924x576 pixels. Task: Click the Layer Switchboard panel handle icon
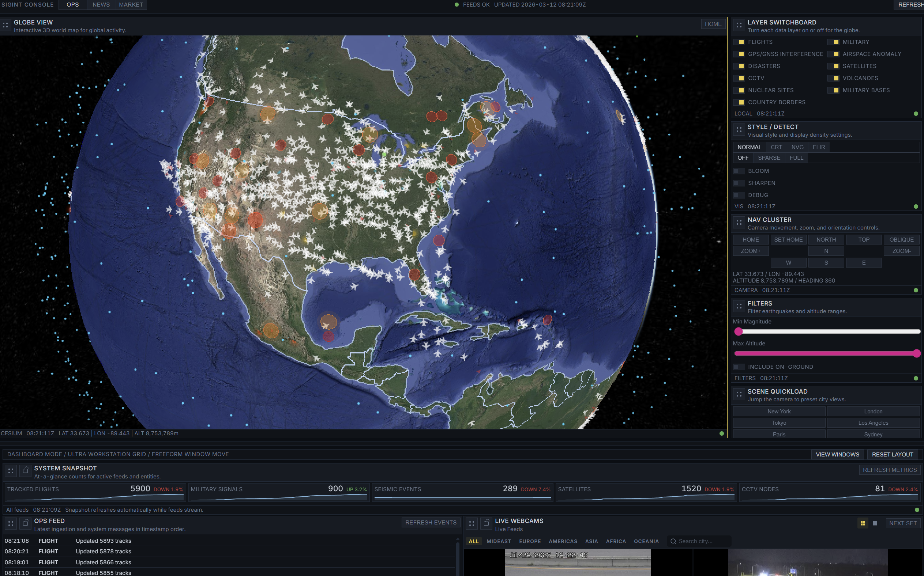click(x=739, y=25)
